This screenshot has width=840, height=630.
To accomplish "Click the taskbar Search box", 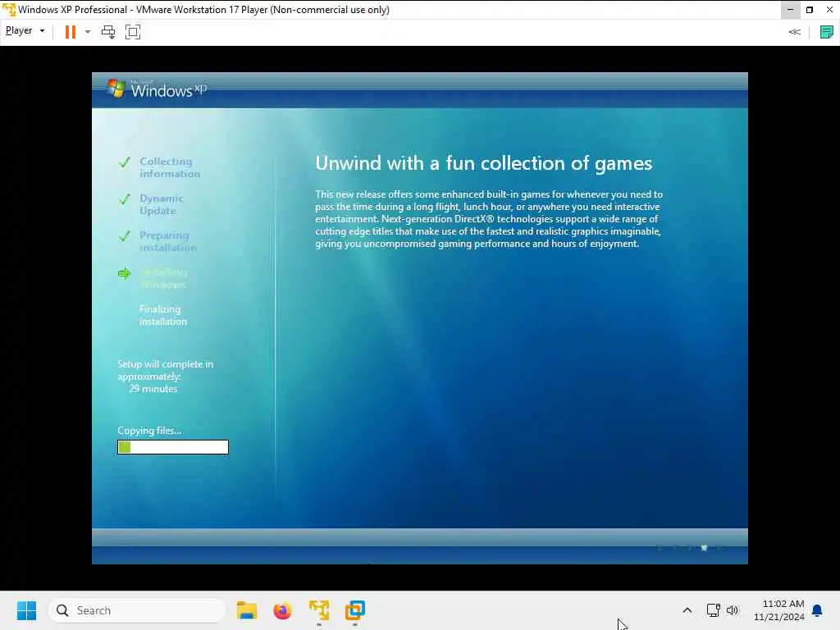I will point(137,610).
